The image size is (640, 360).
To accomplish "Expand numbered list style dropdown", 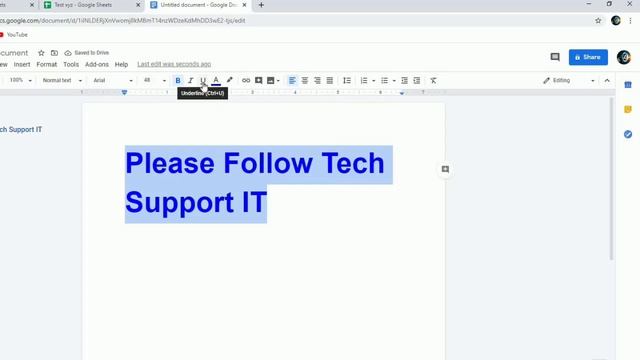I will [373, 81].
